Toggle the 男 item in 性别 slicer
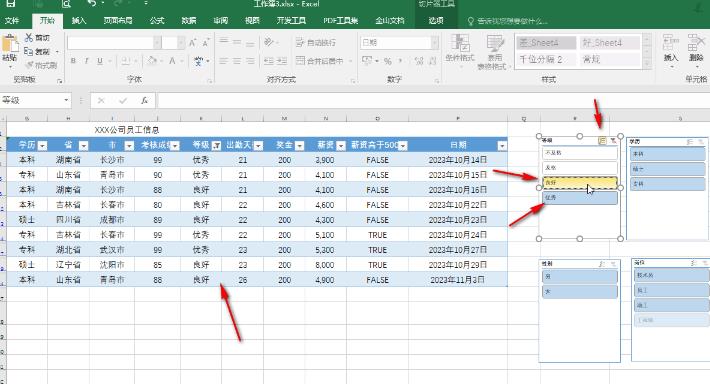The width and height of the screenshot is (710, 384). click(x=580, y=276)
